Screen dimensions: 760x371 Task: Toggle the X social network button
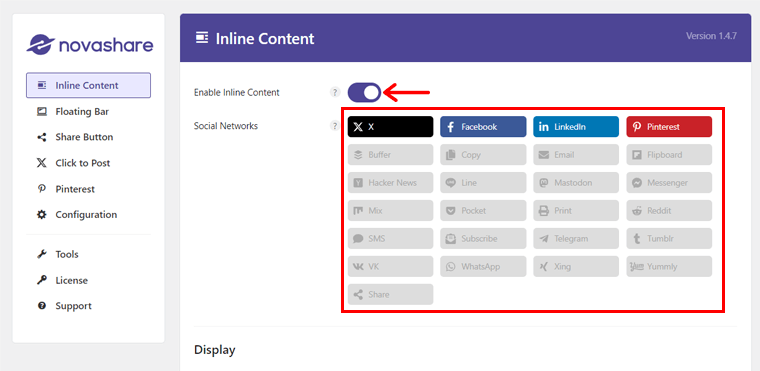(390, 127)
